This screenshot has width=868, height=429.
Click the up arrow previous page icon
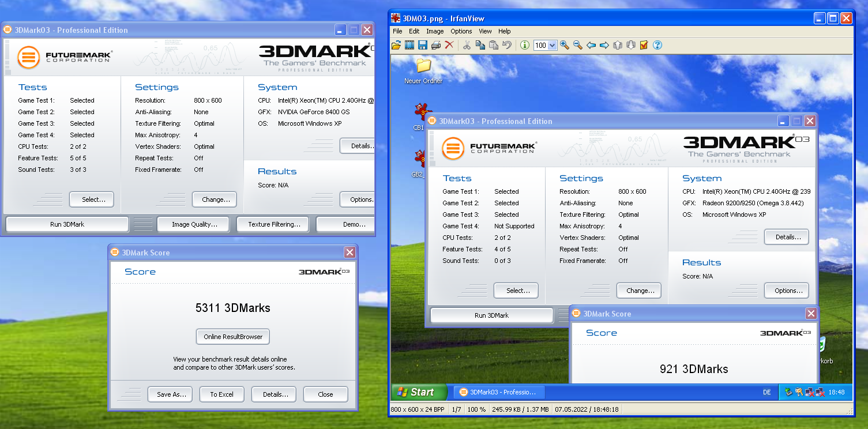tap(618, 45)
